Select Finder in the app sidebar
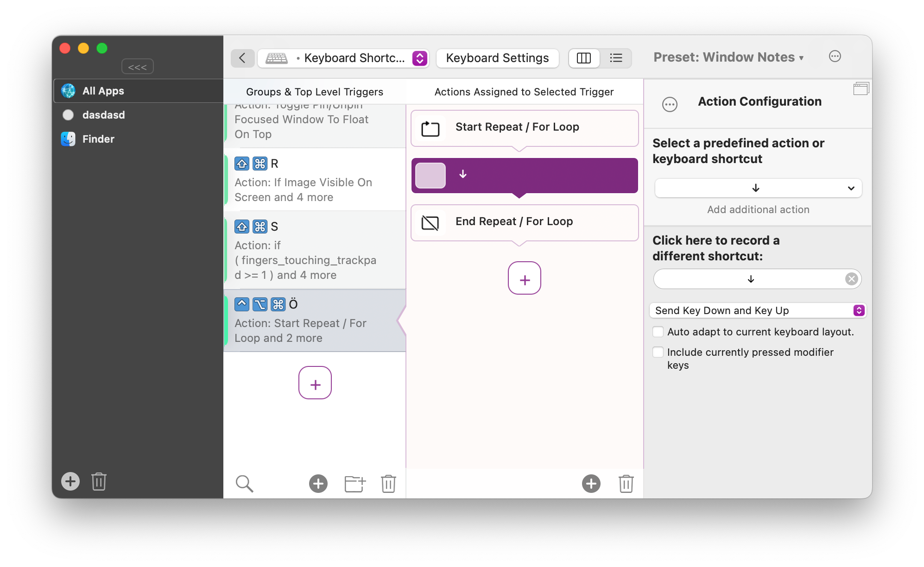The width and height of the screenshot is (924, 567). (x=98, y=139)
